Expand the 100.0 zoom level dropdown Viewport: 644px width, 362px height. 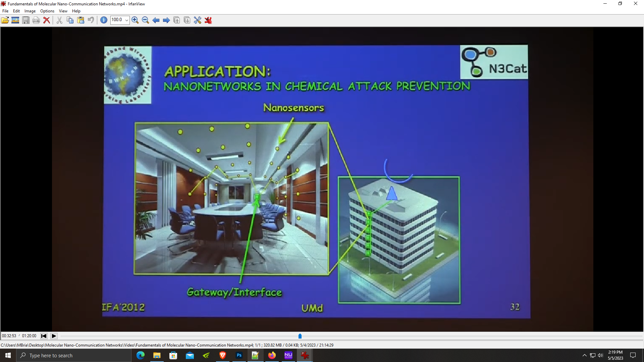127,20
